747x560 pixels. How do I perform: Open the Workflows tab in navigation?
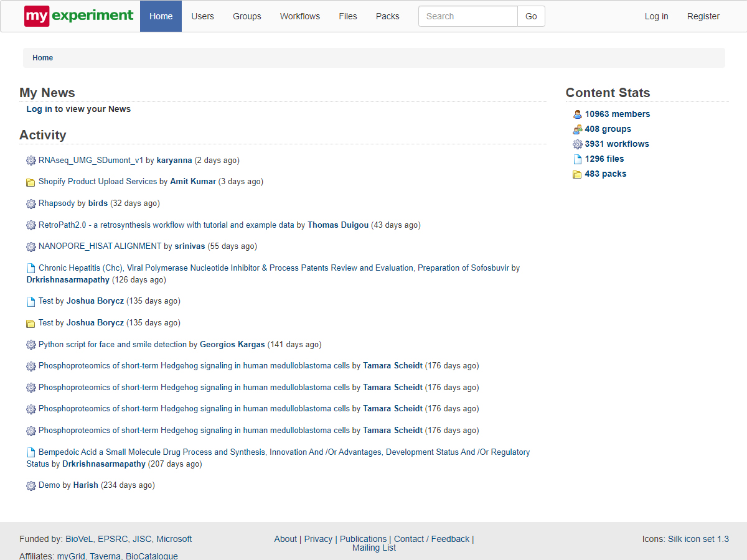(x=299, y=16)
